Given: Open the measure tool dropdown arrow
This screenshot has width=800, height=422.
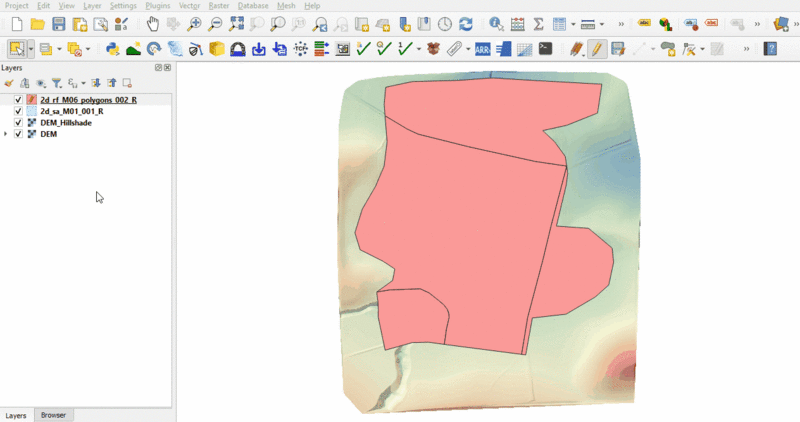Looking at the screenshot, I should coord(602,24).
